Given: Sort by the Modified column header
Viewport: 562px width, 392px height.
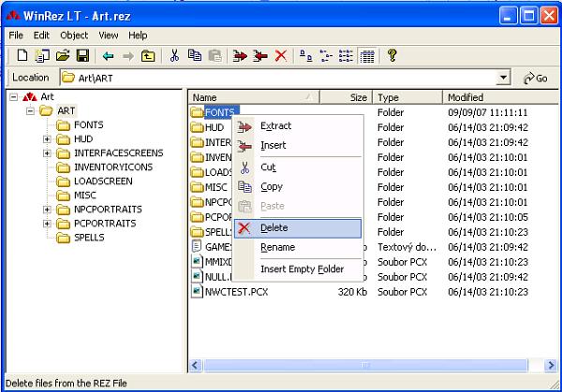Looking at the screenshot, I should pyautogui.click(x=500, y=97).
